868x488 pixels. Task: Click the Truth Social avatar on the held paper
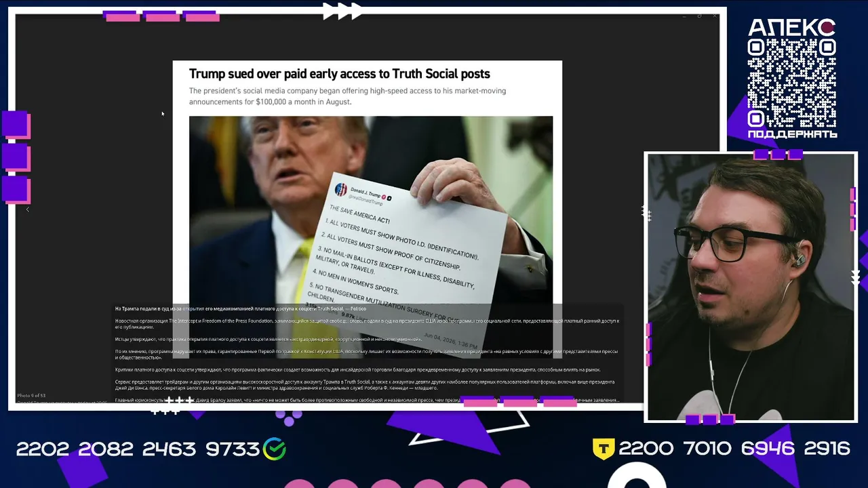click(x=340, y=188)
